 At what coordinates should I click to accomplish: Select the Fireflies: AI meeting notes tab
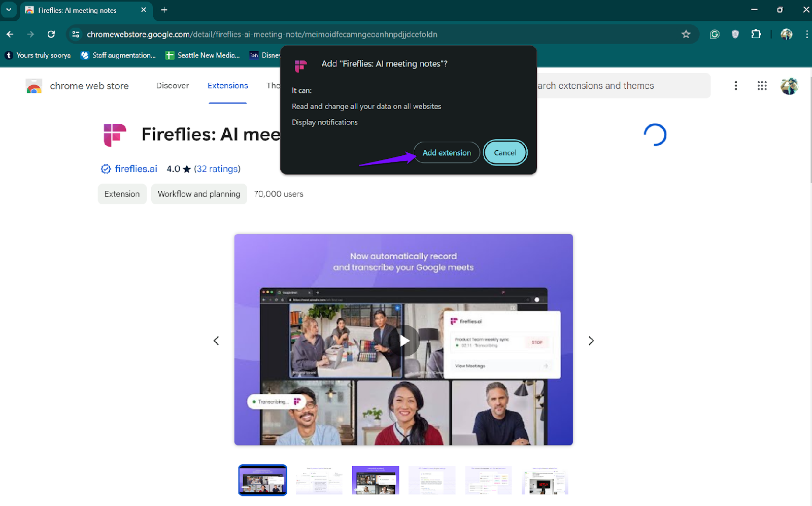pos(86,10)
